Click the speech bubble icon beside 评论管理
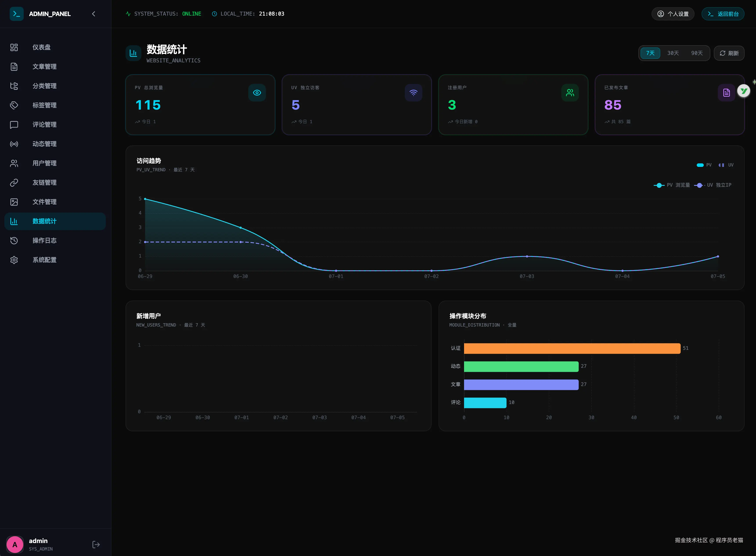 pyautogui.click(x=14, y=125)
